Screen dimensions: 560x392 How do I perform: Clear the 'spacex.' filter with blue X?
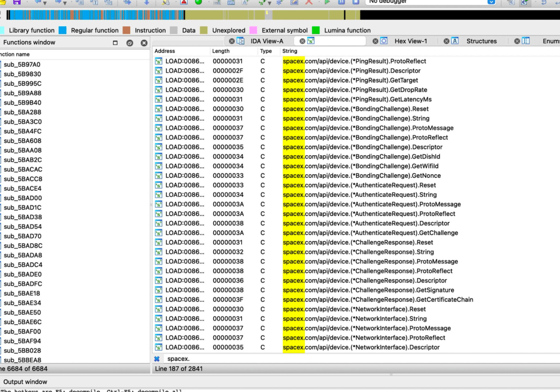click(x=156, y=359)
